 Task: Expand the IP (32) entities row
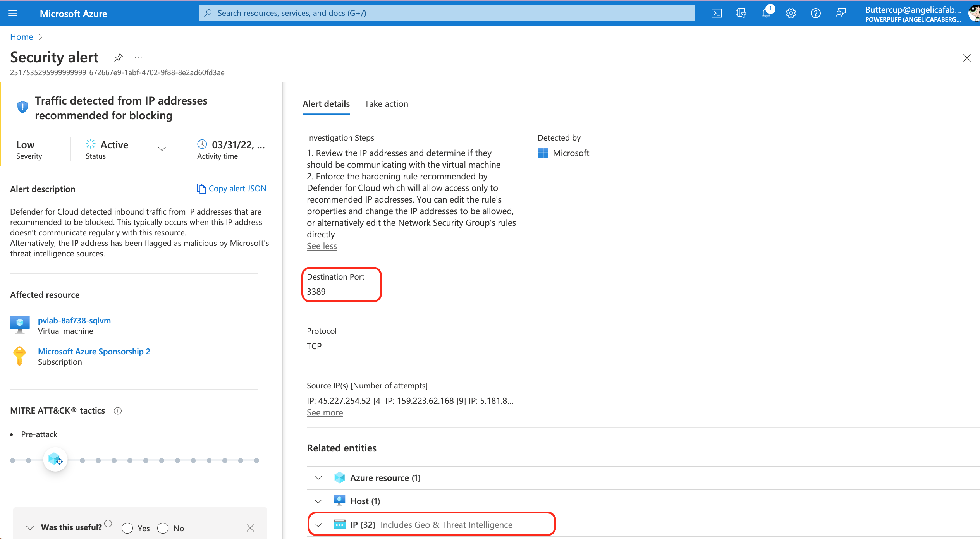click(x=318, y=525)
